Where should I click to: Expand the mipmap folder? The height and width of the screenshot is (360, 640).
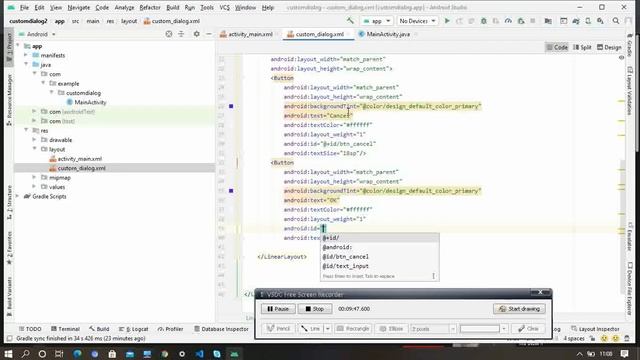coord(35,178)
